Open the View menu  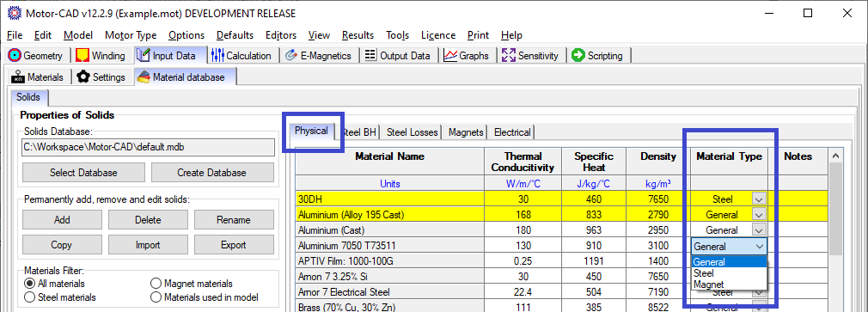tap(319, 35)
